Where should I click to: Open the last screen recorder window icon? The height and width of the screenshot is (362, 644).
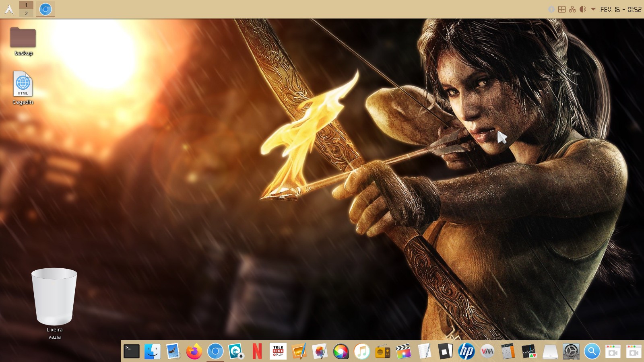pos(634,352)
